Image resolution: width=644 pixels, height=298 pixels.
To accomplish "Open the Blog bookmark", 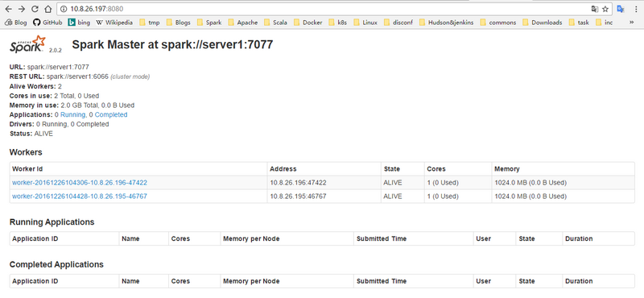I will 16,23.
